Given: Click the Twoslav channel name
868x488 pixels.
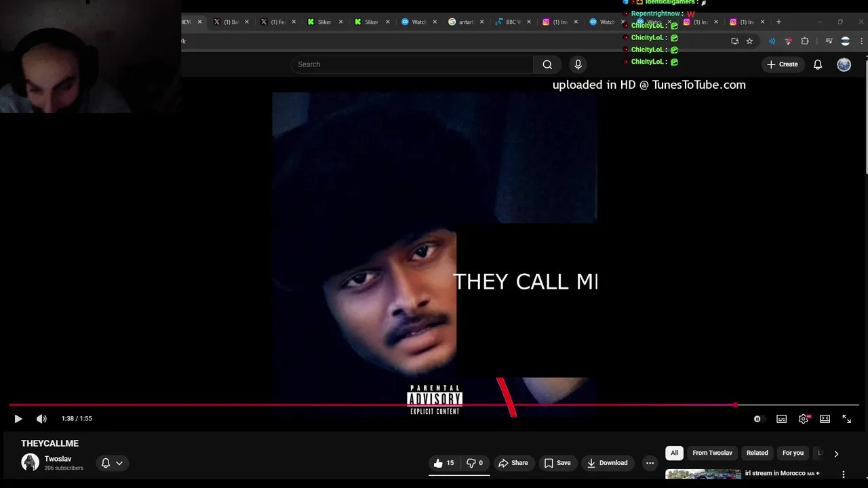Looking at the screenshot, I should [58, 459].
